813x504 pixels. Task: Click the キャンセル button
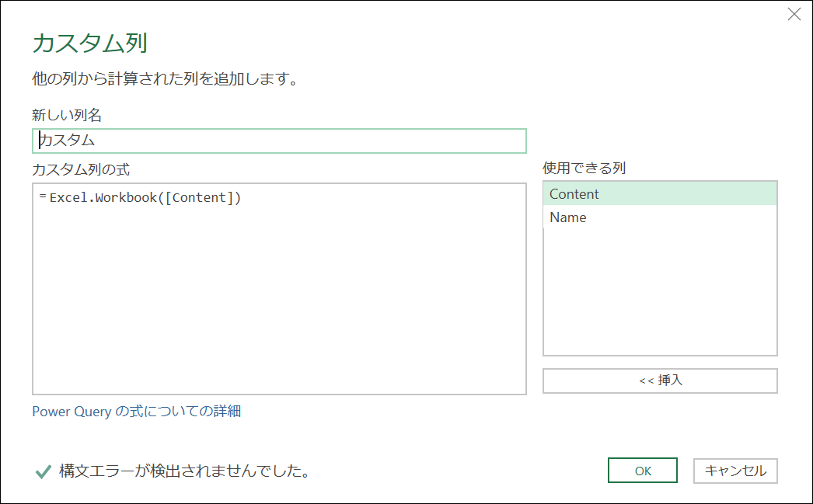[735, 471]
